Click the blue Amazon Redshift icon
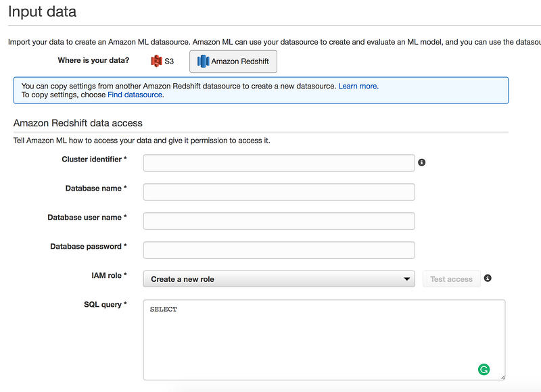The height and width of the screenshot is (392, 541). [204, 62]
